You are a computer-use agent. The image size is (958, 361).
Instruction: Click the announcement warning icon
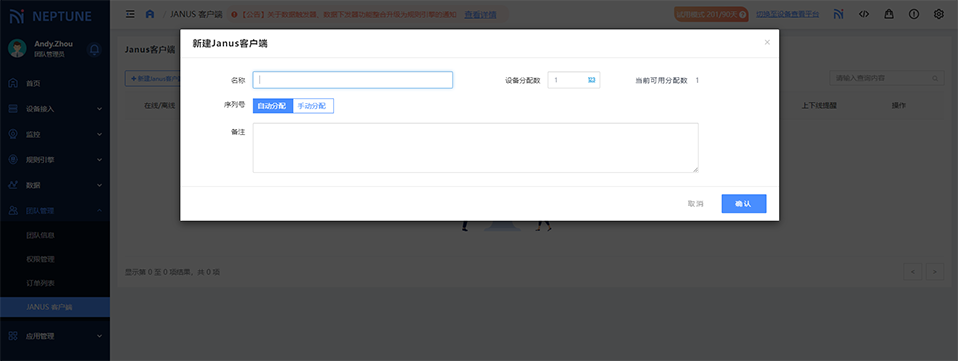pos(234,14)
